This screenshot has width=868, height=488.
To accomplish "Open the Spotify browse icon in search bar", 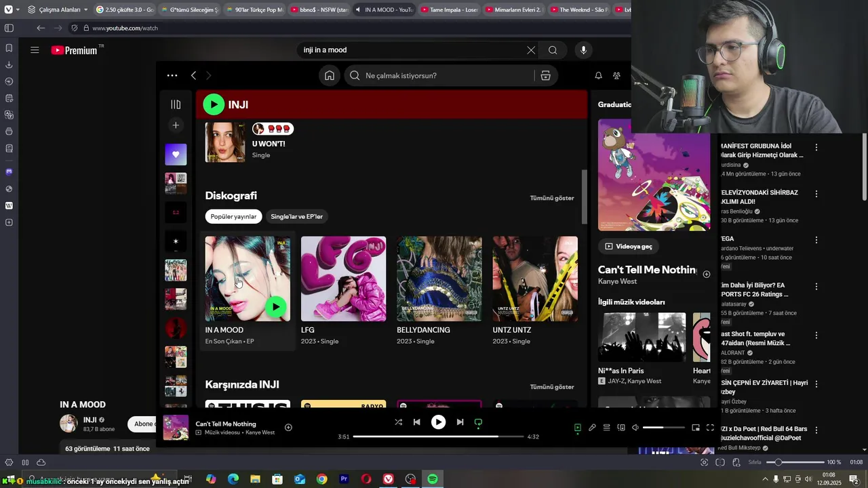I will click(x=545, y=76).
